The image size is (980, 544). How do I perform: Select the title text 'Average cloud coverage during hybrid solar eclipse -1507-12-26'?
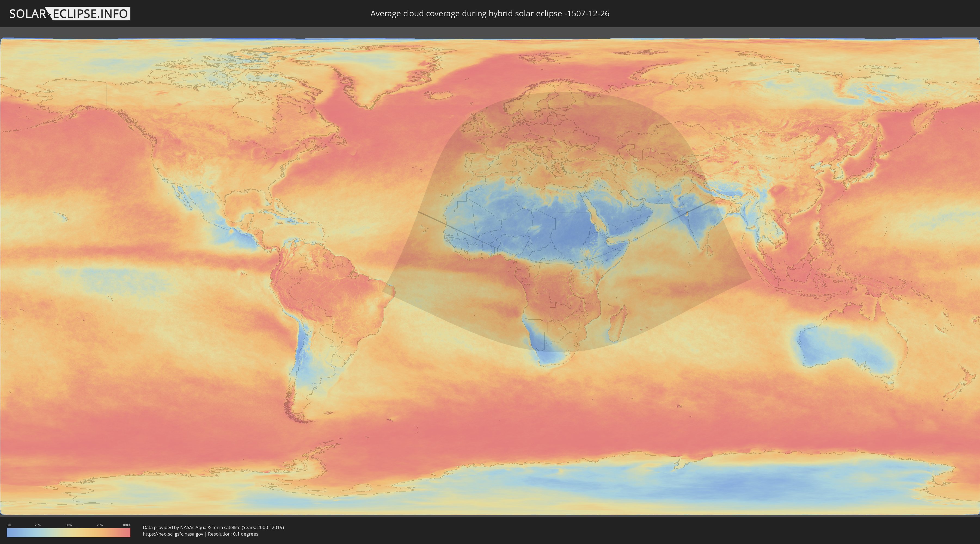(490, 14)
